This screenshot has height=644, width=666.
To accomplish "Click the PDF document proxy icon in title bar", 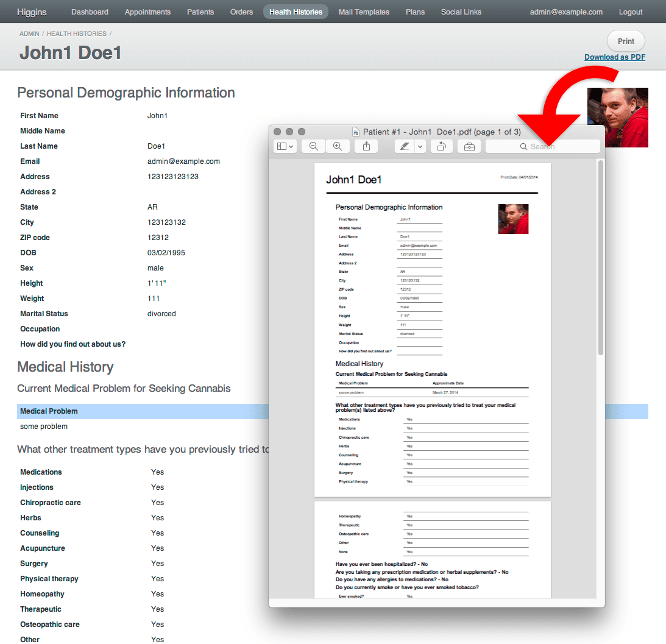I will 356,132.
